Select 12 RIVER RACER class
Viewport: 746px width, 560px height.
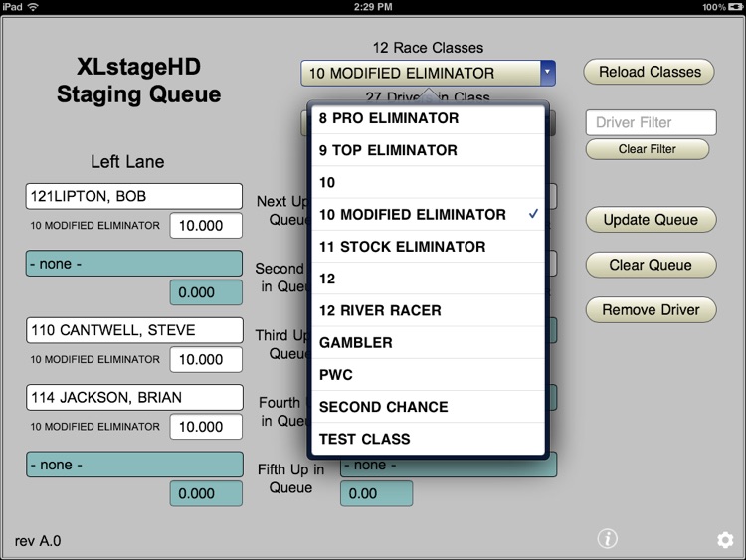pos(428,310)
